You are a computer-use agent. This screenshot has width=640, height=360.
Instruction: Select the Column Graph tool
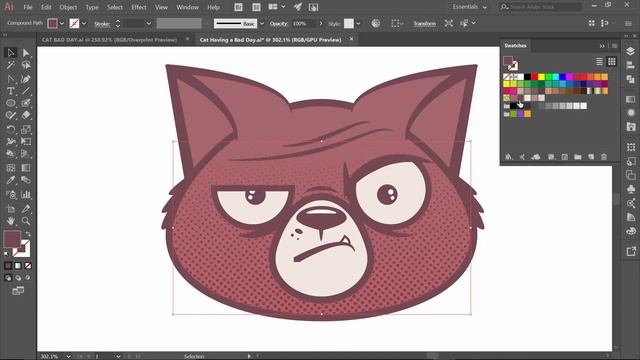[26, 194]
